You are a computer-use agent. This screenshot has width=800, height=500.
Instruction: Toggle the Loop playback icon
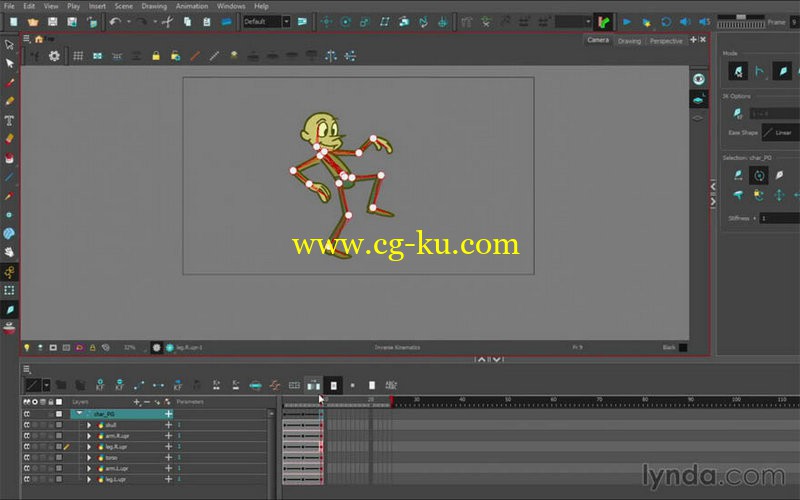pos(666,22)
